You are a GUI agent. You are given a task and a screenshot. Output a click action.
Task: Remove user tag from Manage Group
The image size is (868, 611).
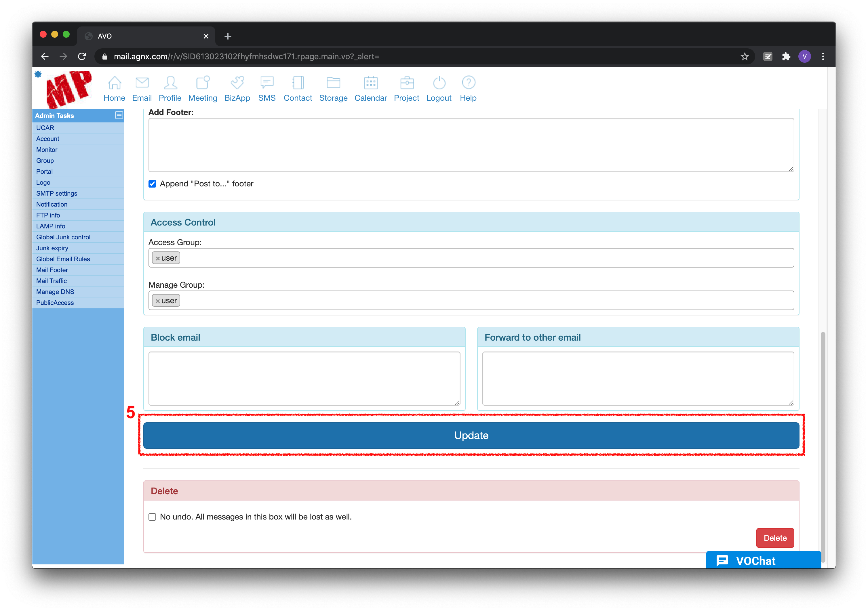click(158, 301)
